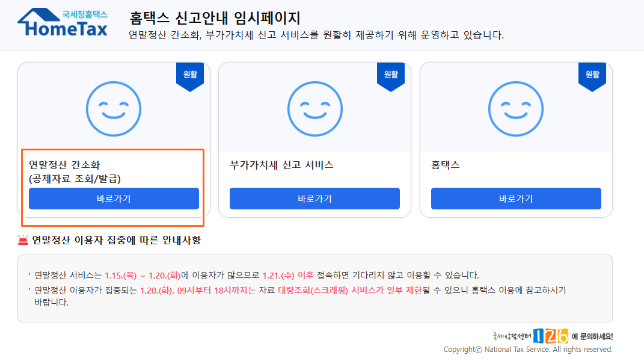Screen dimensions: 644x364
Task: Click subtitle 연말정산 간소화, 부가가치세 신고 서비스를 sentence
Action: (316, 35)
